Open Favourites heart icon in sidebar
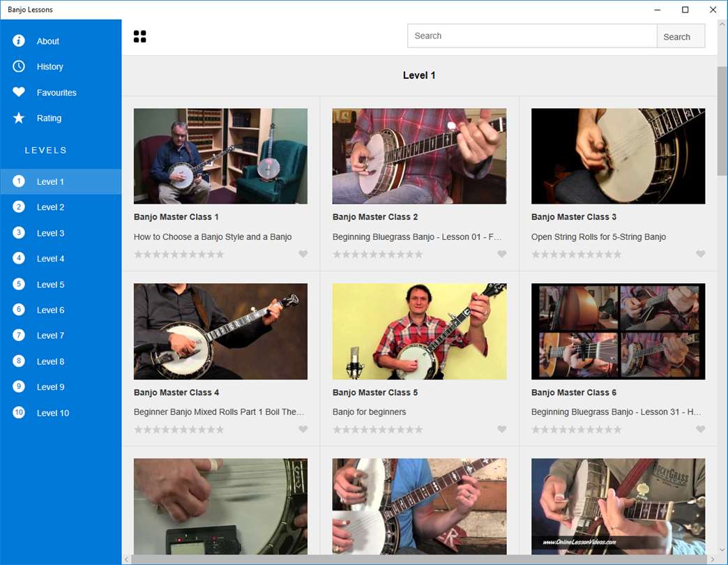This screenshot has width=728, height=565. coord(19,92)
